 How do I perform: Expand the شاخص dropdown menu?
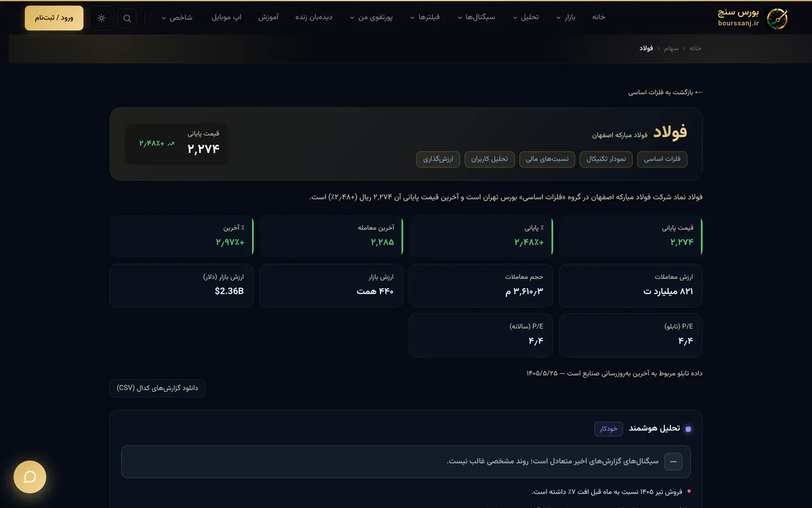pos(176,17)
